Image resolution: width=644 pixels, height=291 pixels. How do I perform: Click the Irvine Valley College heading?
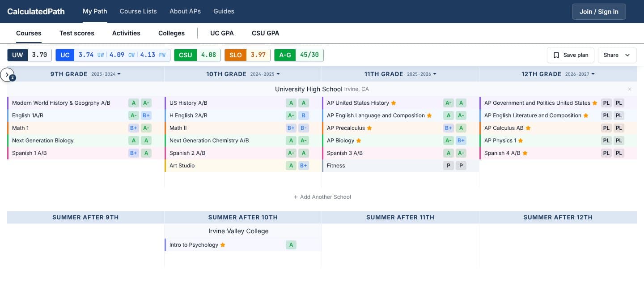point(238,231)
